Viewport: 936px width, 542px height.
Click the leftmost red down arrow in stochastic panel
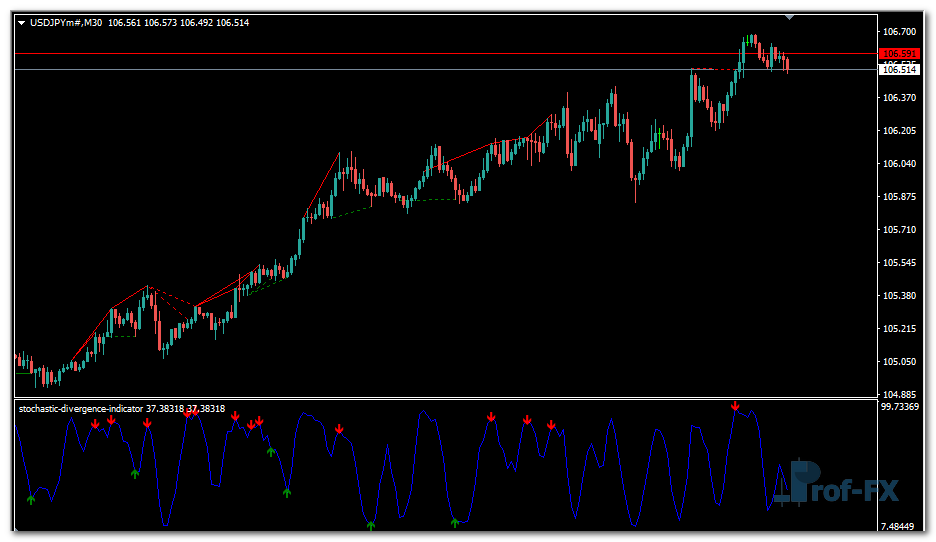94,424
